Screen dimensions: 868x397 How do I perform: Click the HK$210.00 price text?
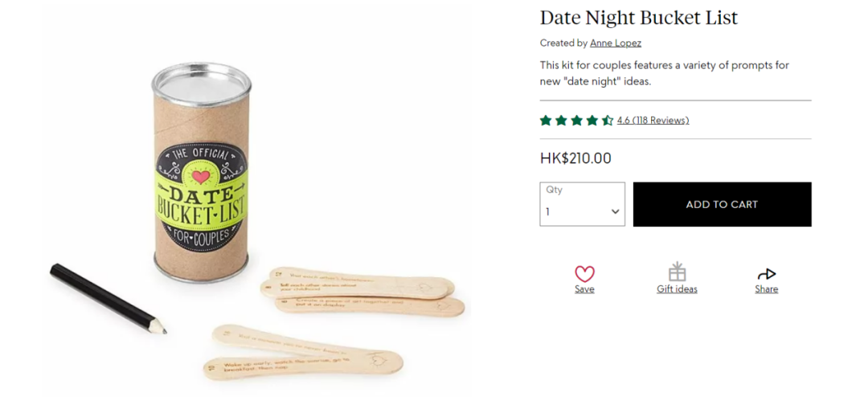(575, 158)
